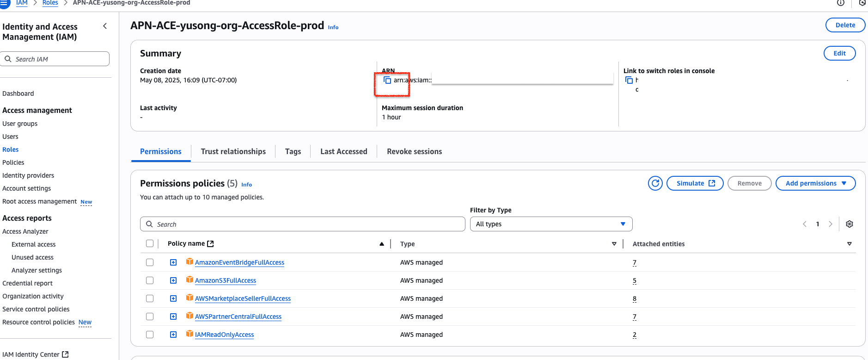This screenshot has height=360, width=868.
Task: Collapse the IAM navigation sidebar
Action: (105, 26)
